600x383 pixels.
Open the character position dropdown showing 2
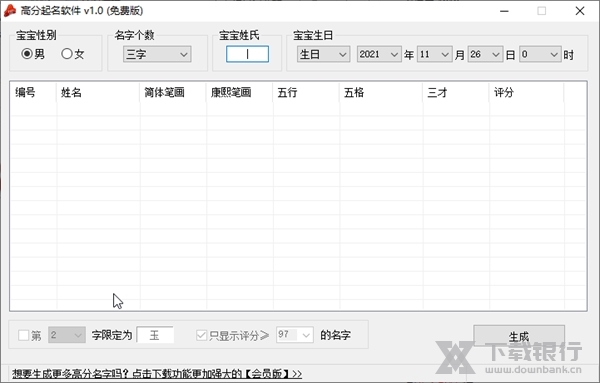67,335
